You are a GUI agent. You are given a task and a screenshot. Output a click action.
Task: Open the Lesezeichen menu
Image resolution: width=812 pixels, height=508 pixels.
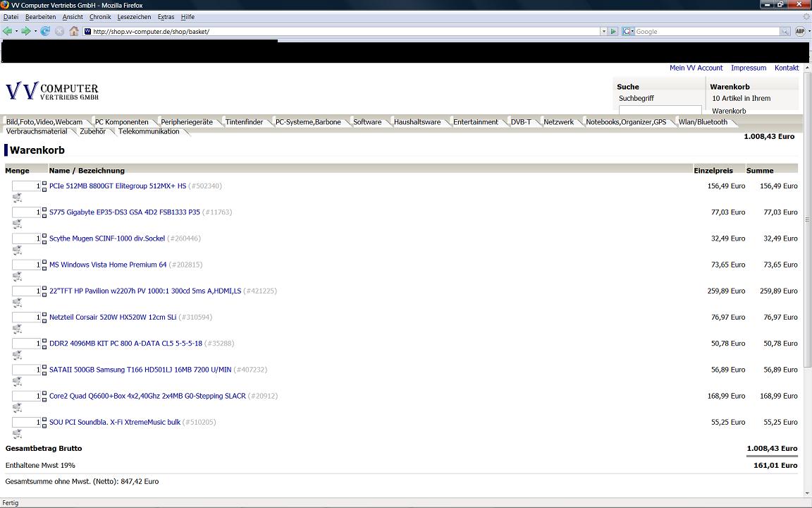pyautogui.click(x=134, y=17)
